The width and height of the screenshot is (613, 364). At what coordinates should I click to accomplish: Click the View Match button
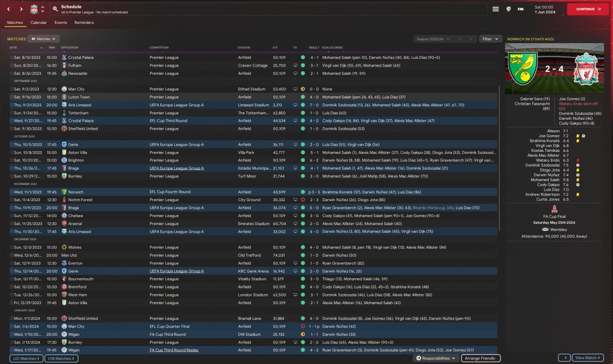pos(588,358)
